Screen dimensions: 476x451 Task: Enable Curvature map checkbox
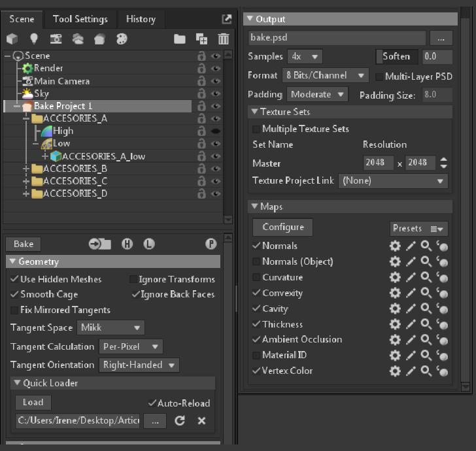pyautogui.click(x=256, y=277)
